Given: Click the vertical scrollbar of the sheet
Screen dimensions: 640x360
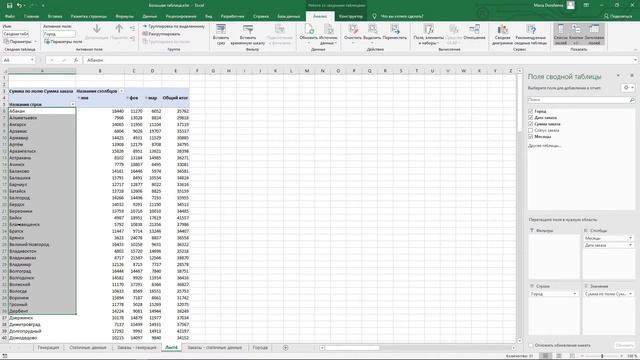Looking at the screenshot, I should [520, 205].
